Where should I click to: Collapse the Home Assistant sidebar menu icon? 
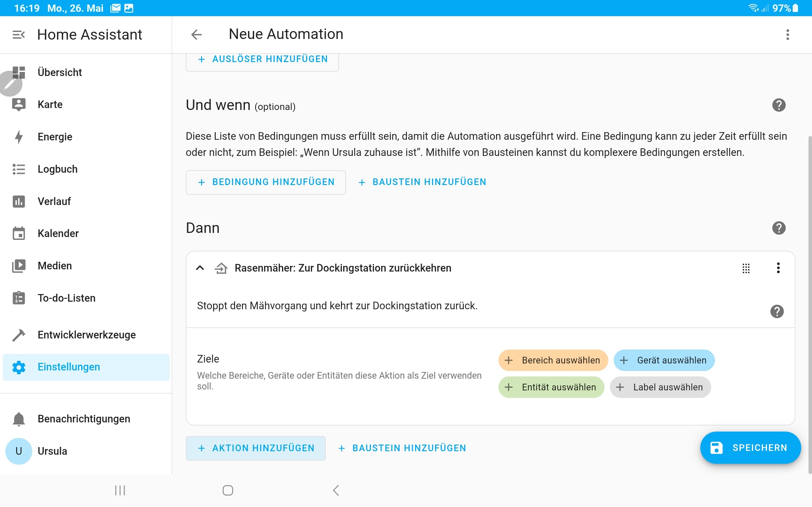tap(18, 35)
